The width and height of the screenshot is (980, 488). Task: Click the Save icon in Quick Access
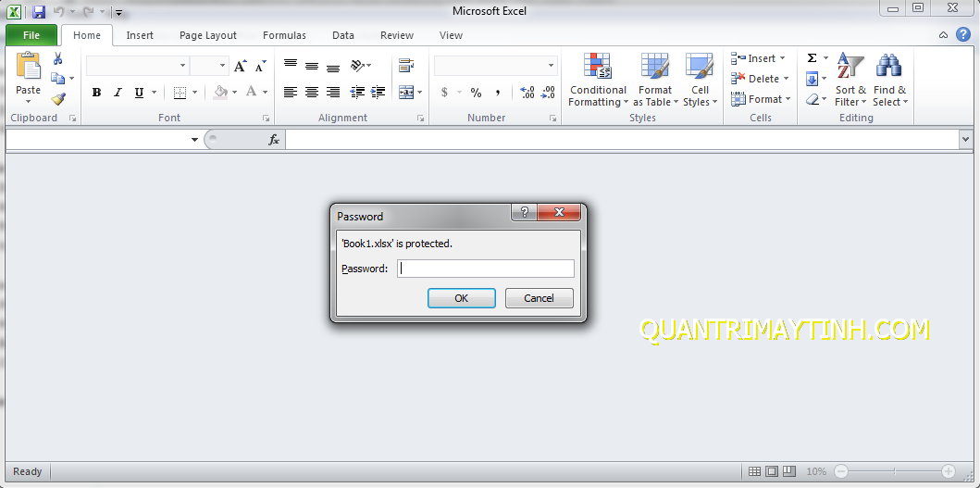[39, 11]
